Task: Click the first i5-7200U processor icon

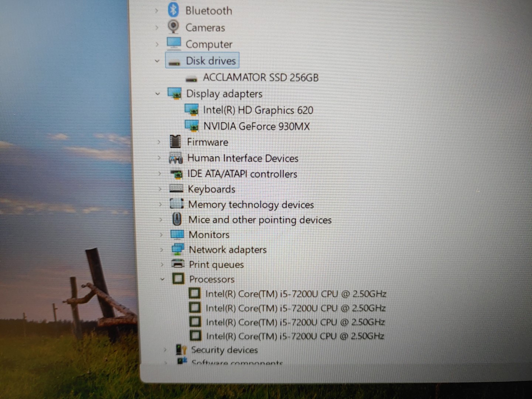Action: [195, 293]
